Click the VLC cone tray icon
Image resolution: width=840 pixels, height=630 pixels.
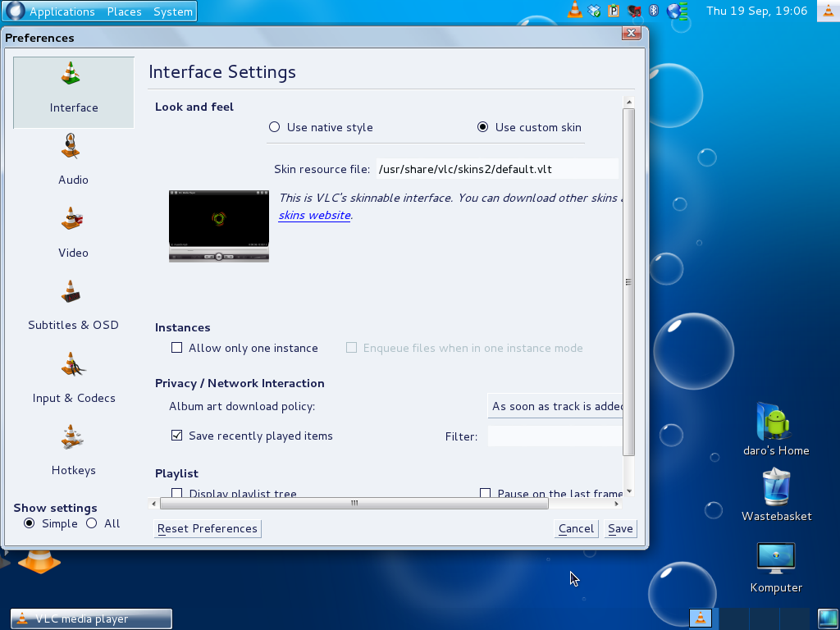[575, 11]
